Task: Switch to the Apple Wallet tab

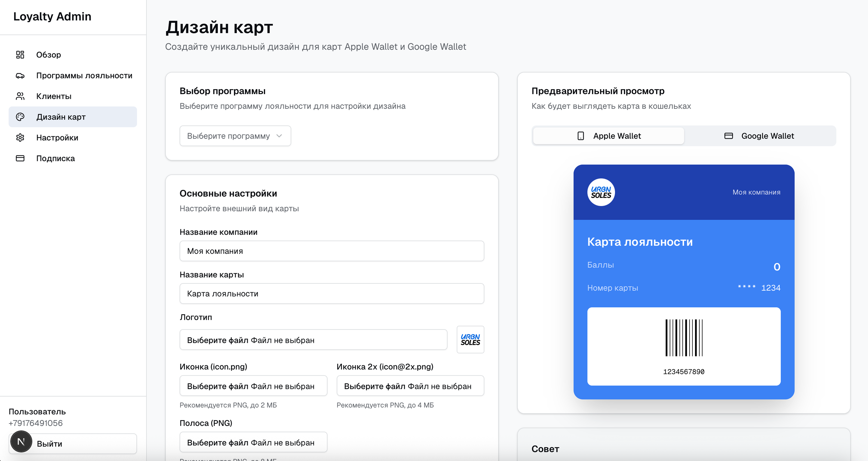Action: tap(608, 136)
